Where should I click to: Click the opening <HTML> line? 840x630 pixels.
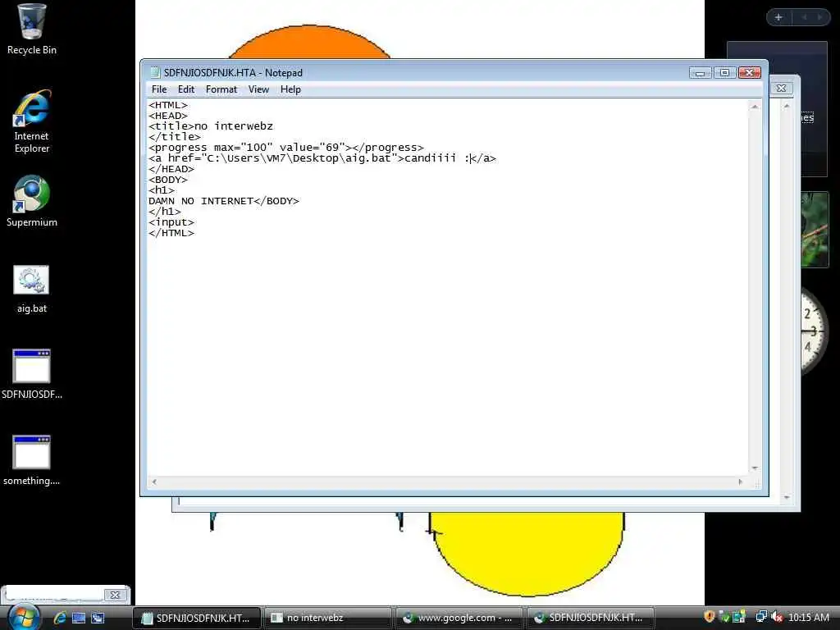coord(168,105)
